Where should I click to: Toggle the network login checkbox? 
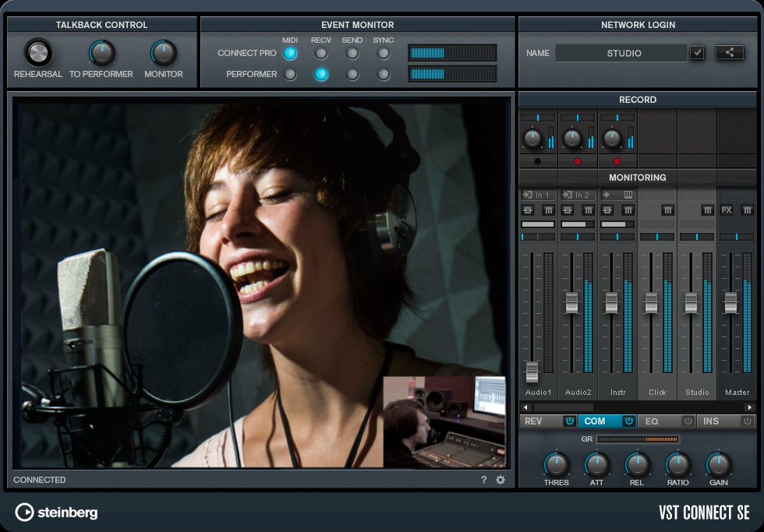click(698, 53)
